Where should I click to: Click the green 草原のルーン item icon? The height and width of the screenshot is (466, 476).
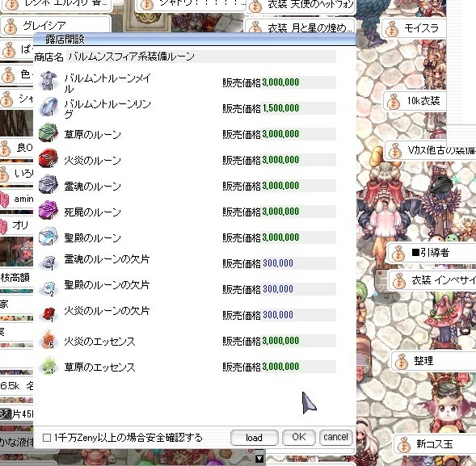pos(48,132)
